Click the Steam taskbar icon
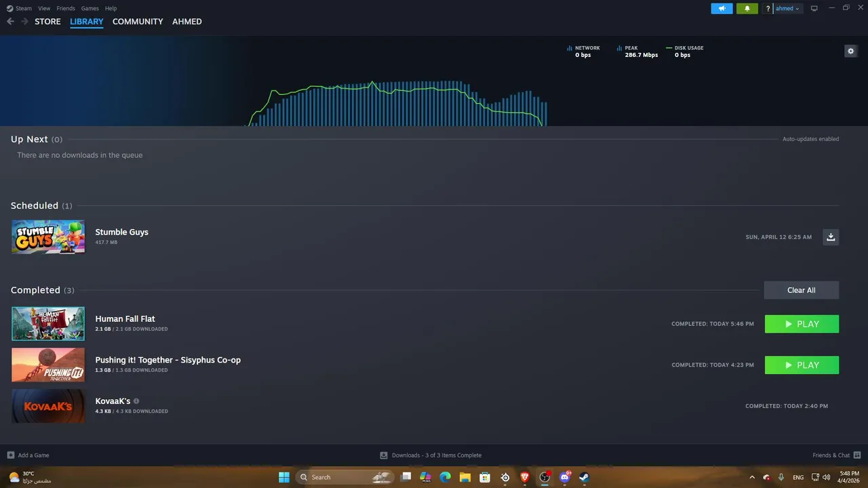This screenshot has height=488, width=868. click(x=584, y=477)
